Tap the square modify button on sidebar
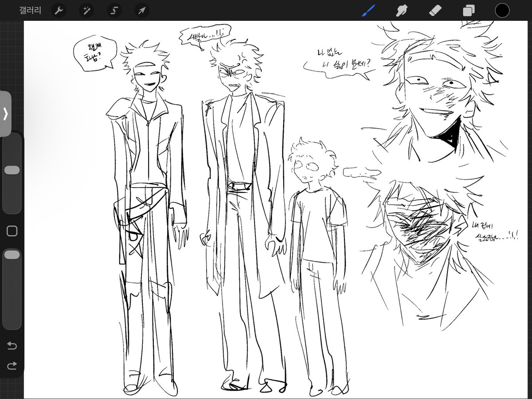532x399 pixels. 12,231
